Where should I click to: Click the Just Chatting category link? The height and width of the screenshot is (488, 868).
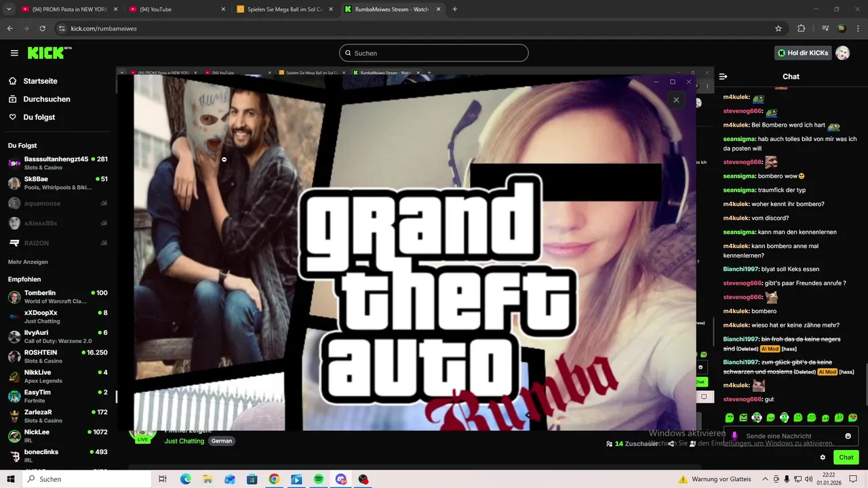[184, 441]
